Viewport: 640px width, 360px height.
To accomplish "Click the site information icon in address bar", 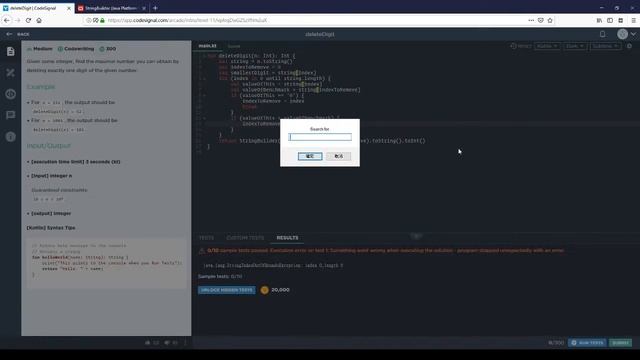I will coord(89,20).
